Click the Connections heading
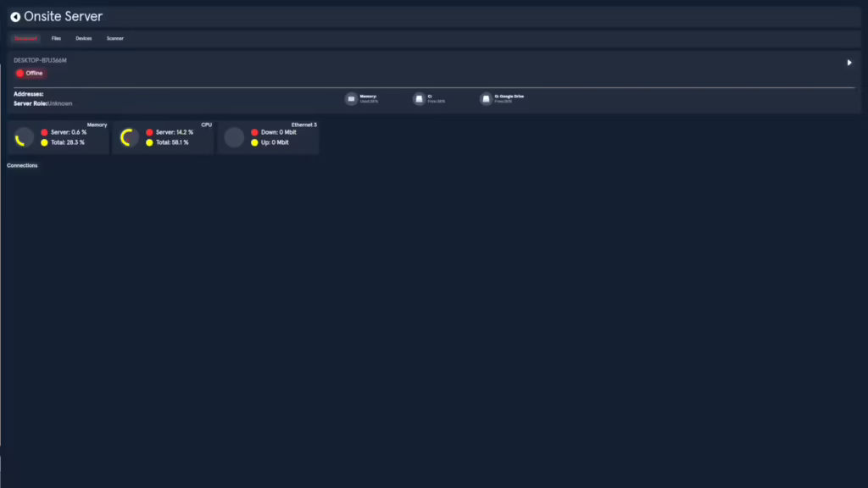The height and width of the screenshot is (488, 868). coord(22,165)
